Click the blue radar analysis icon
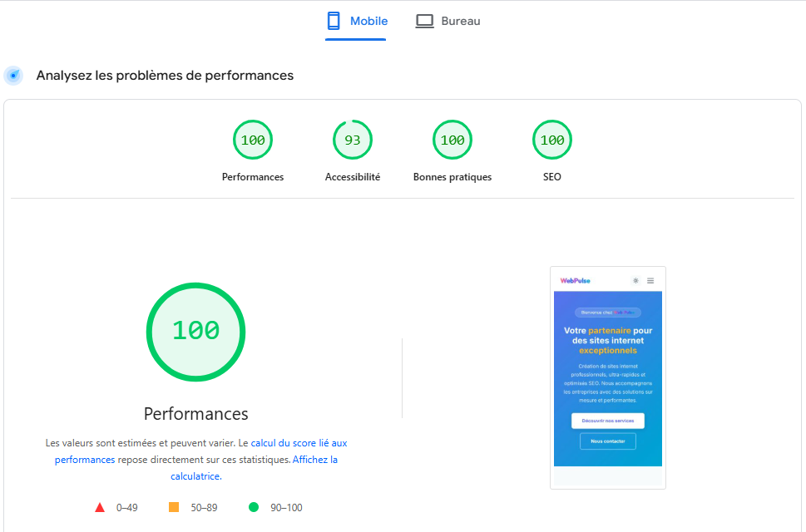 coord(13,76)
